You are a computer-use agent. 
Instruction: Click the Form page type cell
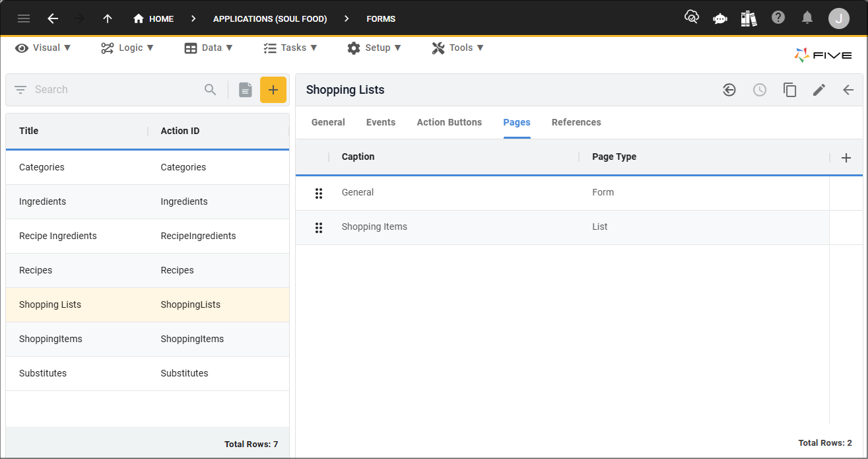(x=603, y=193)
